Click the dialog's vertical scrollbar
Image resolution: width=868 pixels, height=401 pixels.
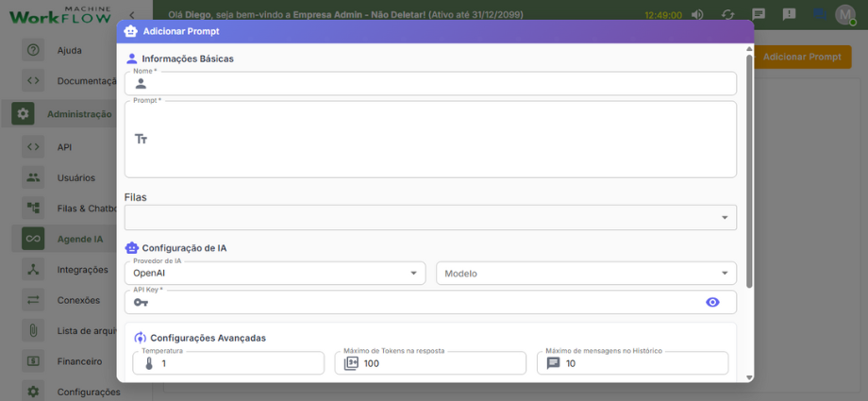pyautogui.click(x=749, y=170)
